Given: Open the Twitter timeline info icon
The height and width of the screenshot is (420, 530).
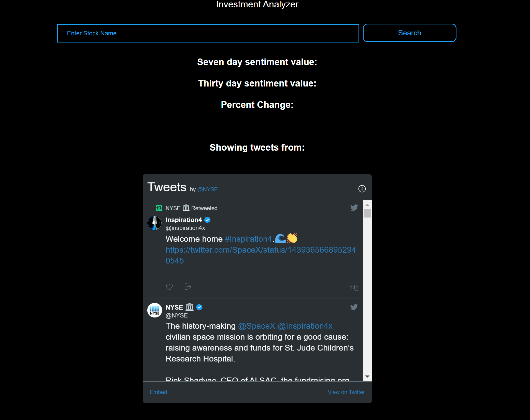Looking at the screenshot, I should click(x=362, y=189).
